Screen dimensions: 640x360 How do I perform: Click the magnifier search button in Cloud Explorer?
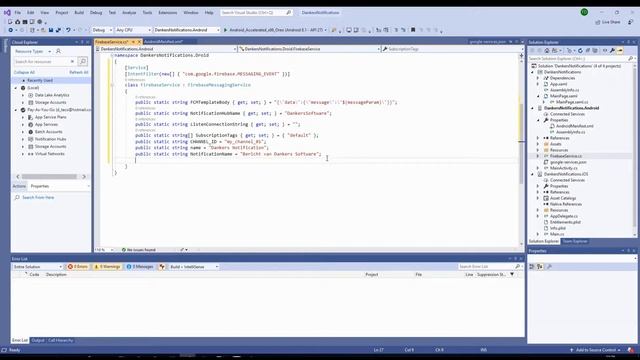click(82, 61)
